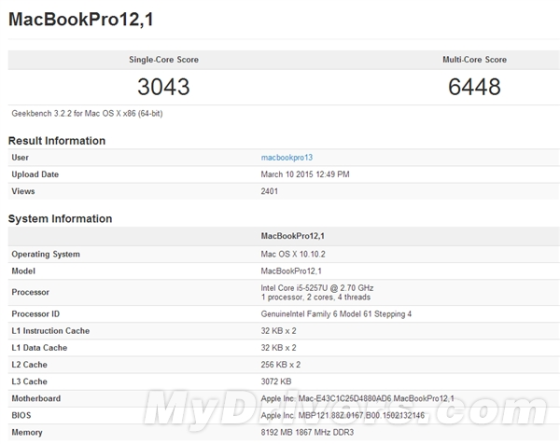Click the User row label
This screenshot has height=444, width=560.
(x=20, y=158)
